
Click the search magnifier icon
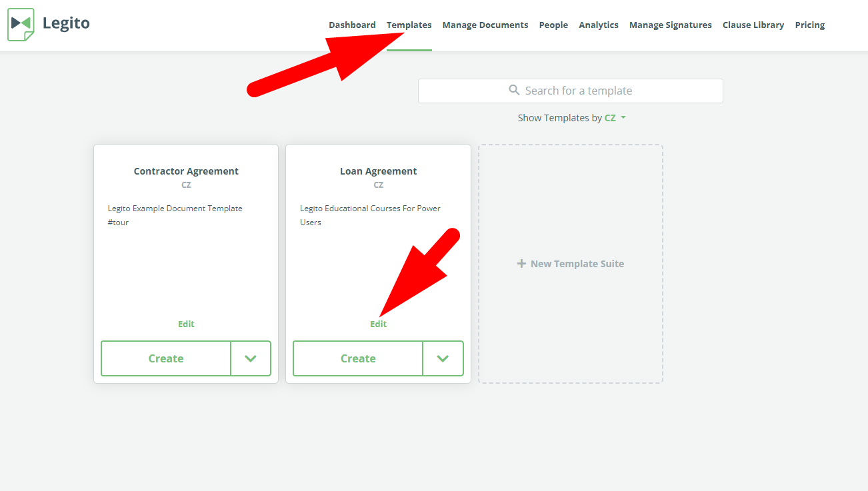[x=514, y=90]
